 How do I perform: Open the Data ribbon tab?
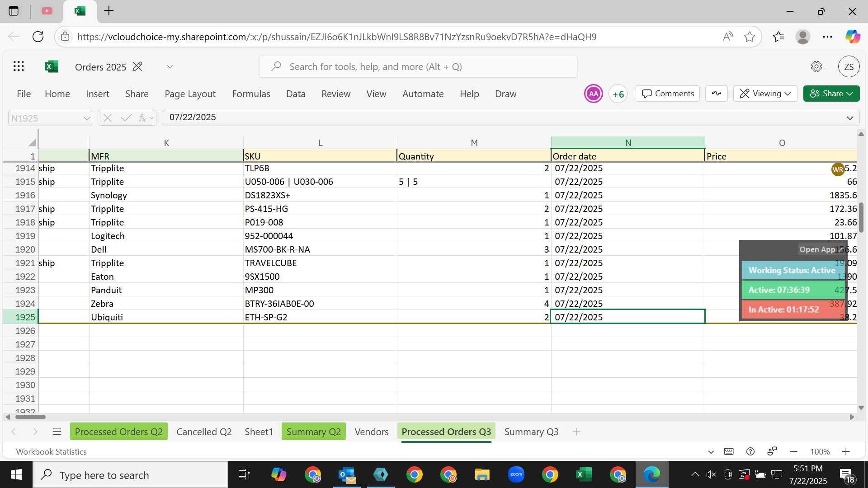click(296, 94)
